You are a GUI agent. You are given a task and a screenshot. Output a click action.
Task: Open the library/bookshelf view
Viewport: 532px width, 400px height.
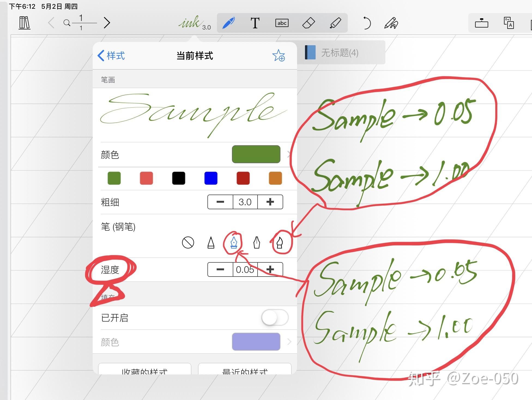pos(24,23)
